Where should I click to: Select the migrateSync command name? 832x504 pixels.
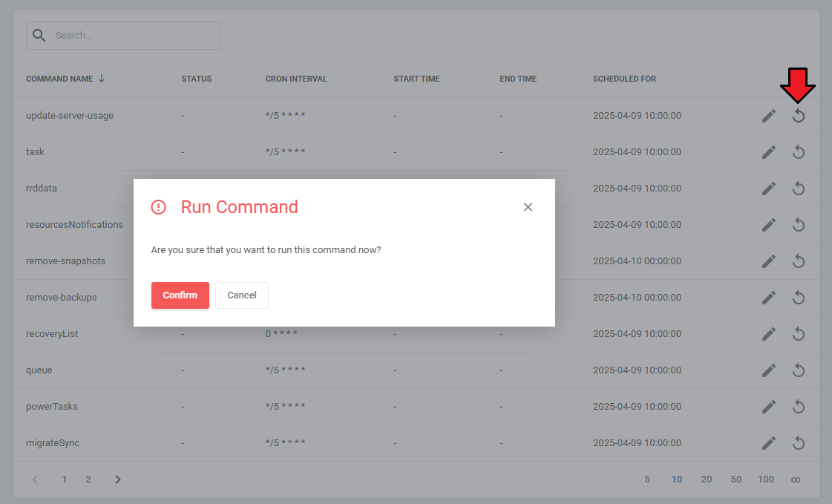[53, 443]
